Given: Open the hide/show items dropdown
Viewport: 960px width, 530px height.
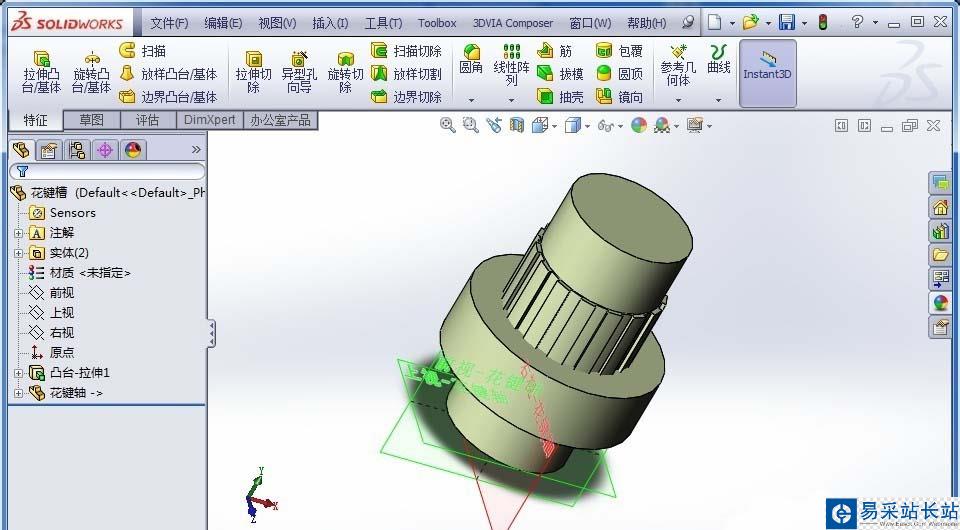Looking at the screenshot, I should point(620,126).
